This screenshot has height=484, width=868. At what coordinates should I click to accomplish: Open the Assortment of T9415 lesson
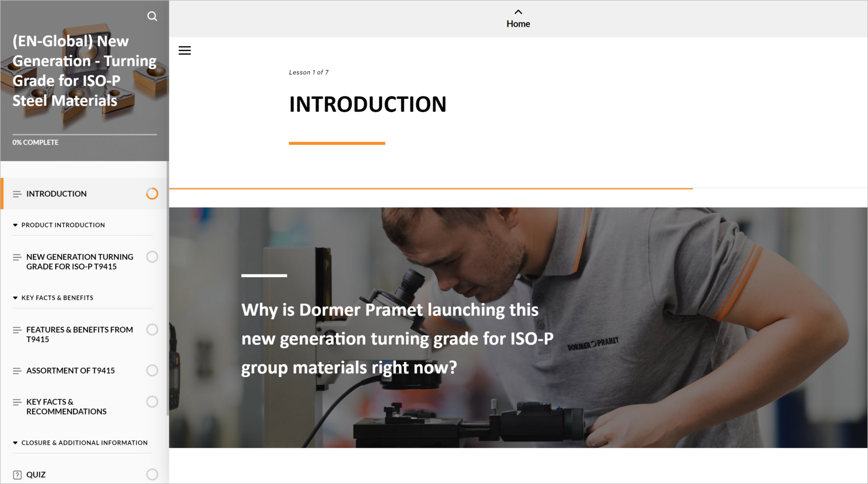pos(70,371)
